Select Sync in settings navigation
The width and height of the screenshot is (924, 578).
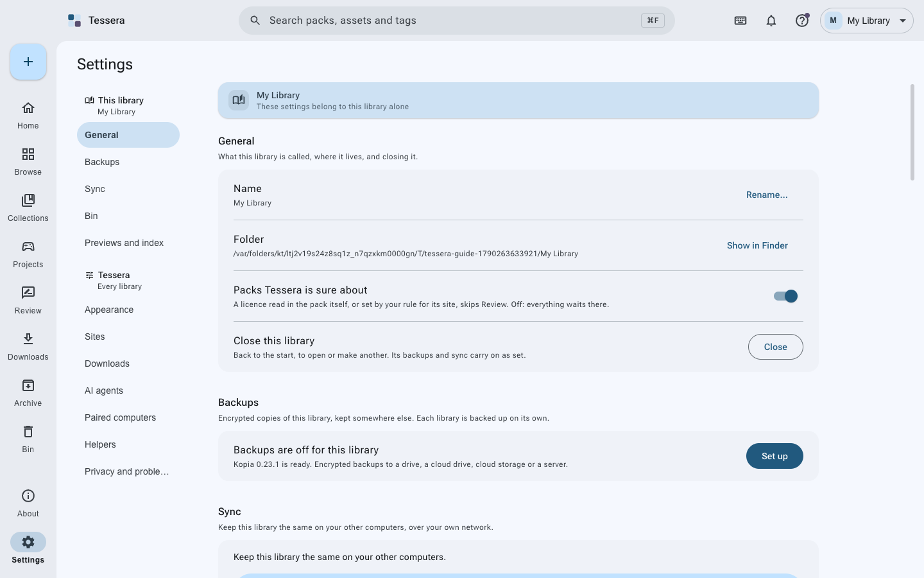point(128,189)
